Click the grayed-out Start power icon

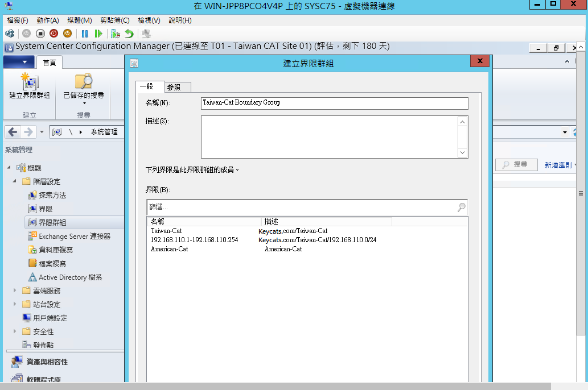(26, 34)
